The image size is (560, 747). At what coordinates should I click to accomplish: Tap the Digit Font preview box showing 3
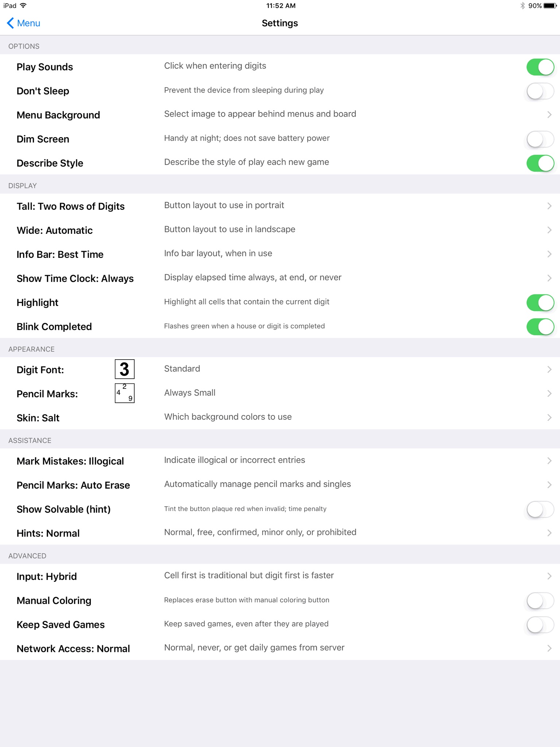[x=124, y=369]
